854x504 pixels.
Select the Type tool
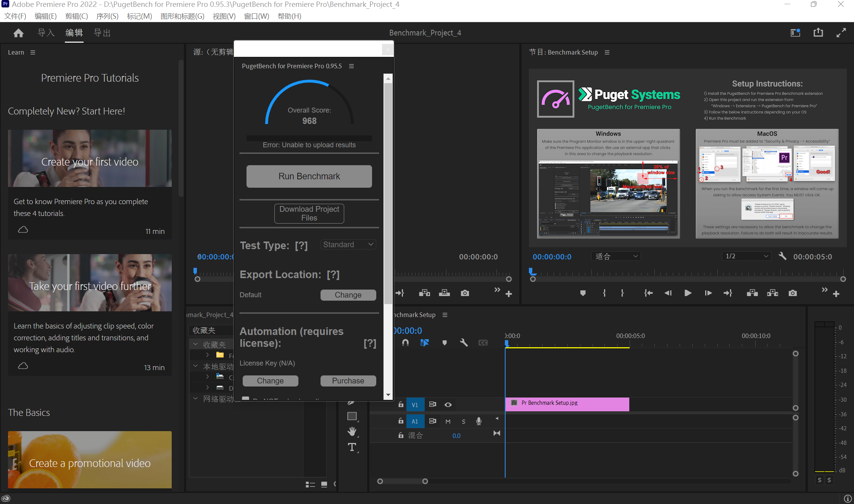click(x=352, y=447)
